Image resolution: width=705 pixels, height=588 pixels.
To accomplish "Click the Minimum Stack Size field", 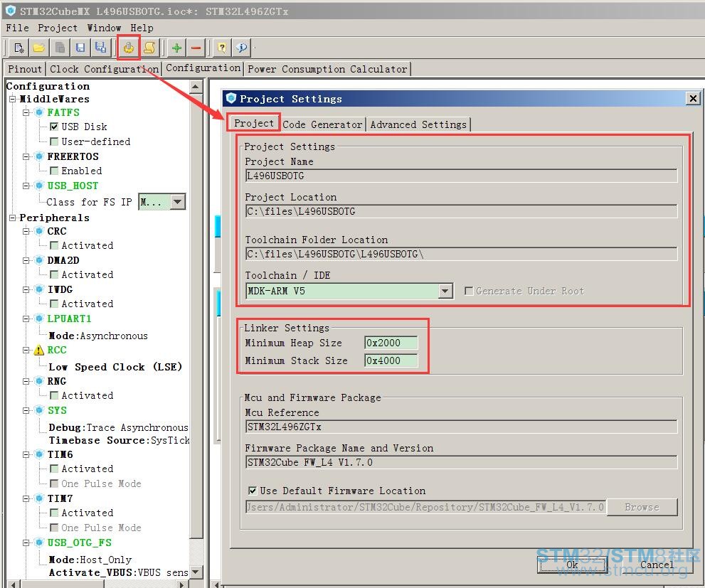I will pos(391,360).
